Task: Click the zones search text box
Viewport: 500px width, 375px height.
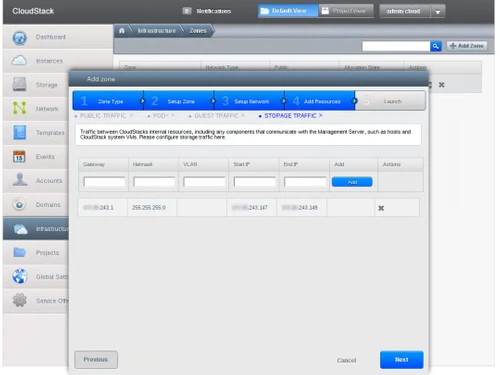Action: point(396,46)
